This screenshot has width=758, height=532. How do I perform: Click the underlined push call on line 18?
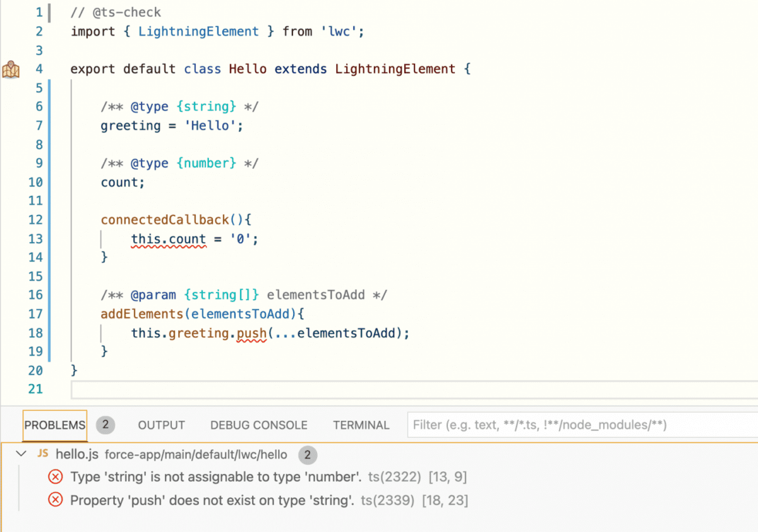[x=251, y=334]
